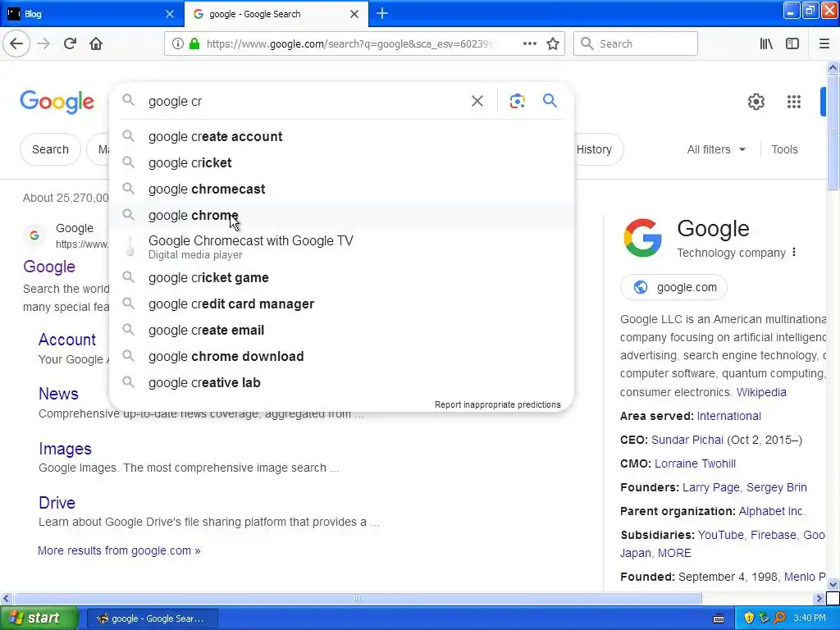
Task: Open the All filters dropdown
Action: click(716, 149)
